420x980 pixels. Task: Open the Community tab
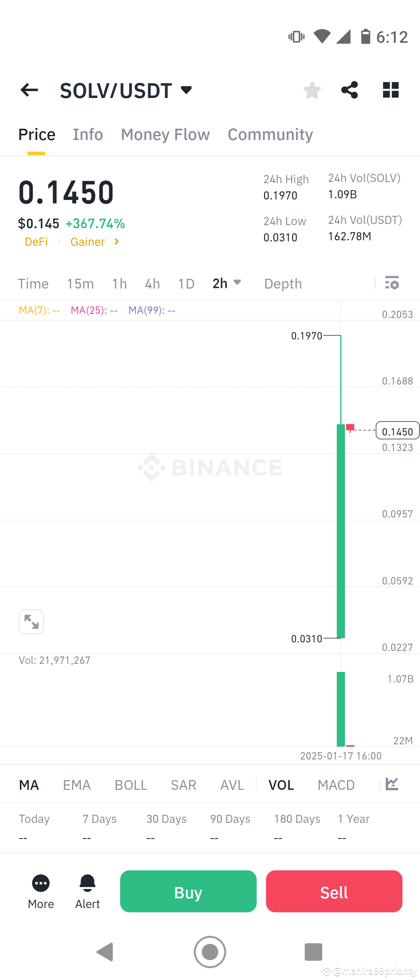click(270, 134)
